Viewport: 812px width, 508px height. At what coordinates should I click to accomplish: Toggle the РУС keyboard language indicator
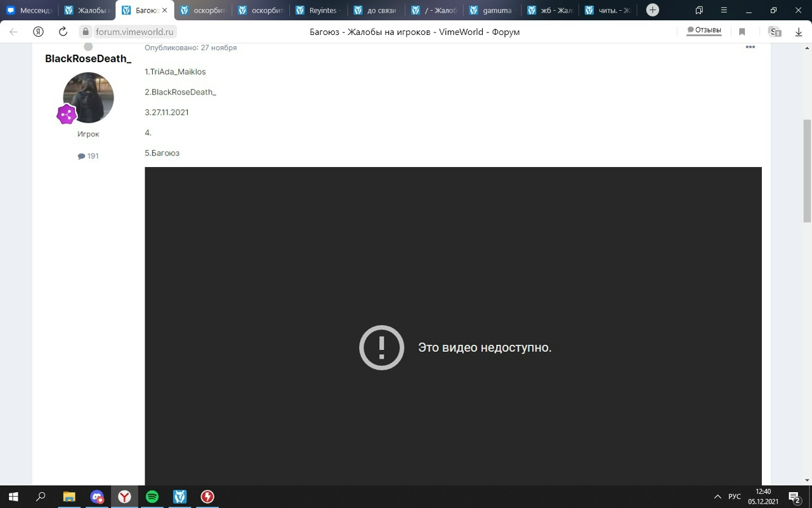click(x=734, y=497)
